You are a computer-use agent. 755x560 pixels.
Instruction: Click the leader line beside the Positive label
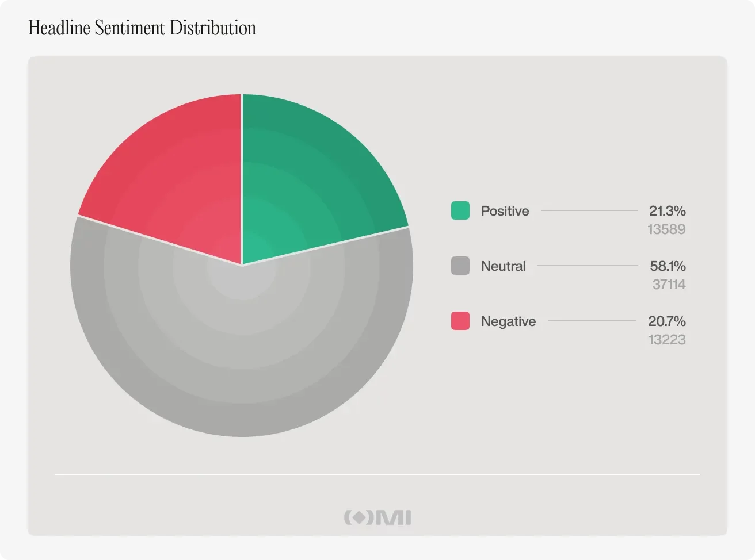point(589,211)
